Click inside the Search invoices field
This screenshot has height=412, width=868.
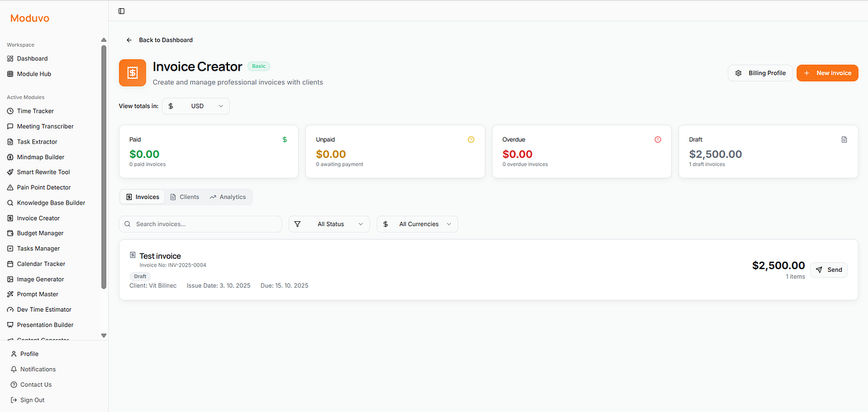point(200,224)
